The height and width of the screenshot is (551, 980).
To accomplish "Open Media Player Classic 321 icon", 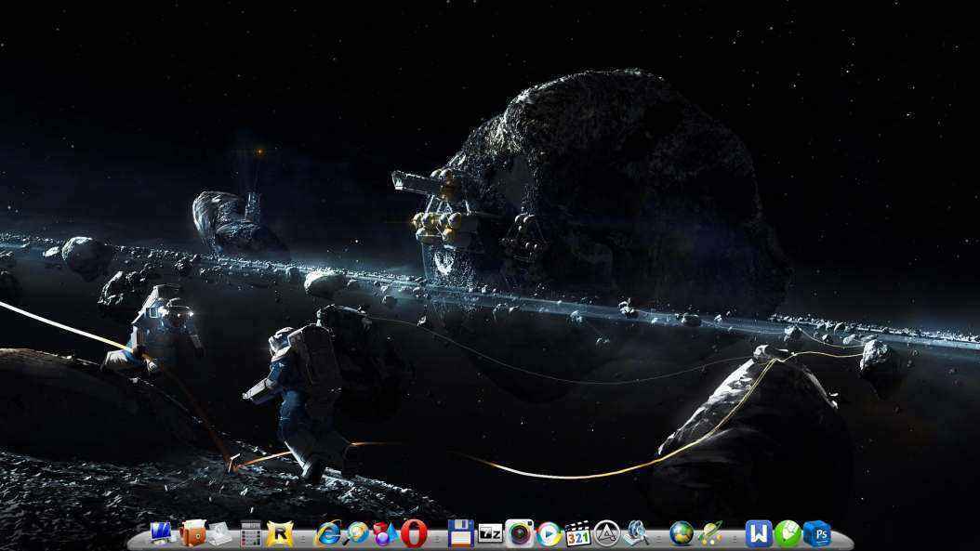I will [577, 534].
